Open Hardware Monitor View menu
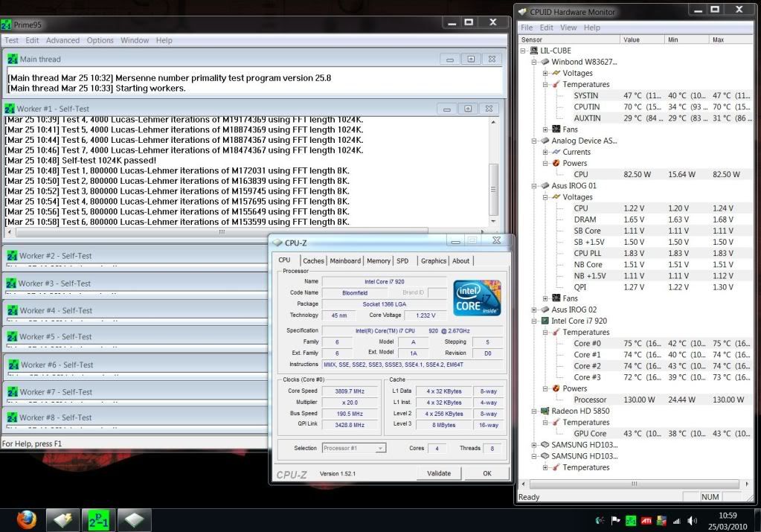This screenshot has width=761, height=532. pyautogui.click(x=568, y=28)
